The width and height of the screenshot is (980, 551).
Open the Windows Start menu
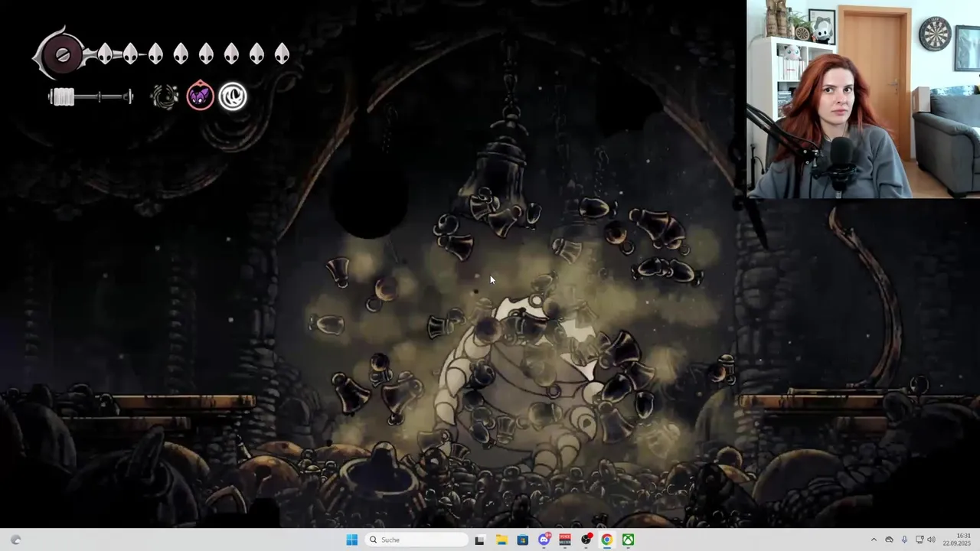coord(351,540)
